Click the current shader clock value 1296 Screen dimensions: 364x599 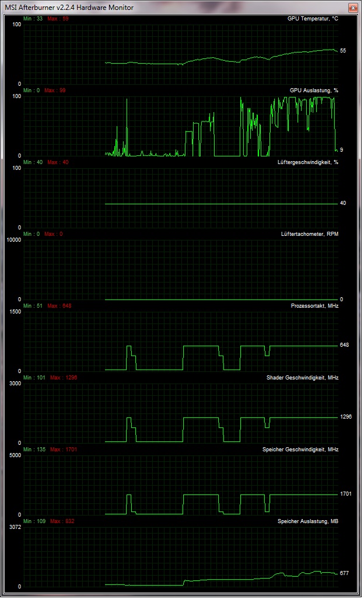click(346, 416)
